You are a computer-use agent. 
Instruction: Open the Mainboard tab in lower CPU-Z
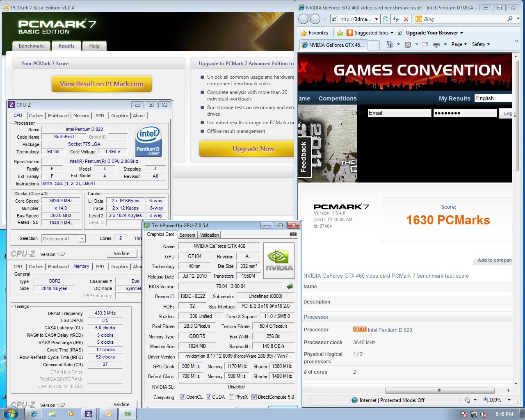coord(58,267)
